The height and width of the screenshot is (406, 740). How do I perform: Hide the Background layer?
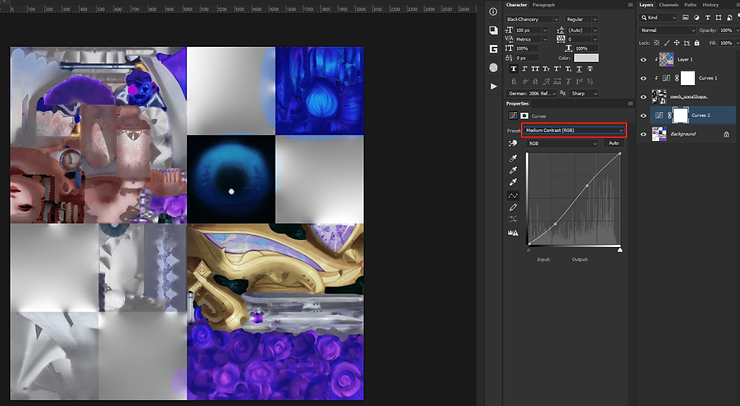click(x=643, y=134)
